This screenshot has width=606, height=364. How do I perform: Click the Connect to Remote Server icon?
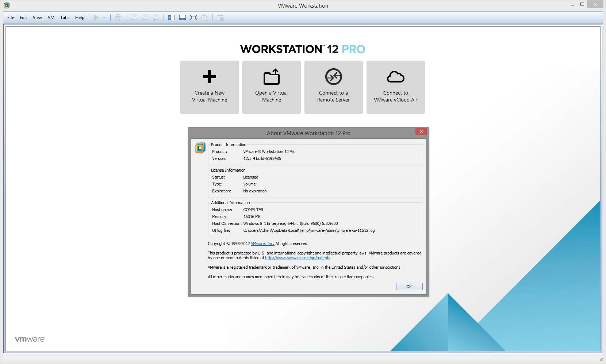334,77
